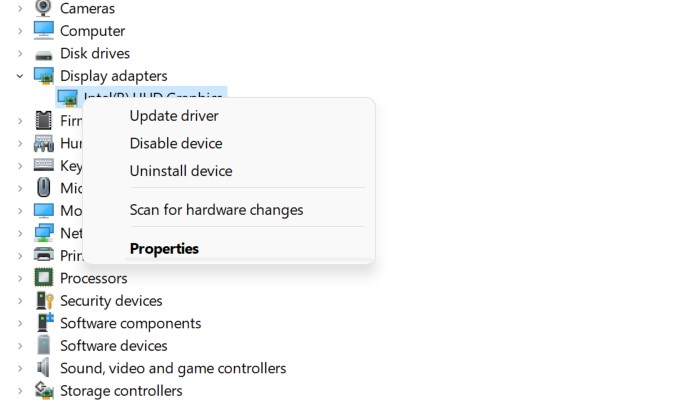Click the Cameras device category icon
The height and width of the screenshot is (400, 692).
[44, 9]
